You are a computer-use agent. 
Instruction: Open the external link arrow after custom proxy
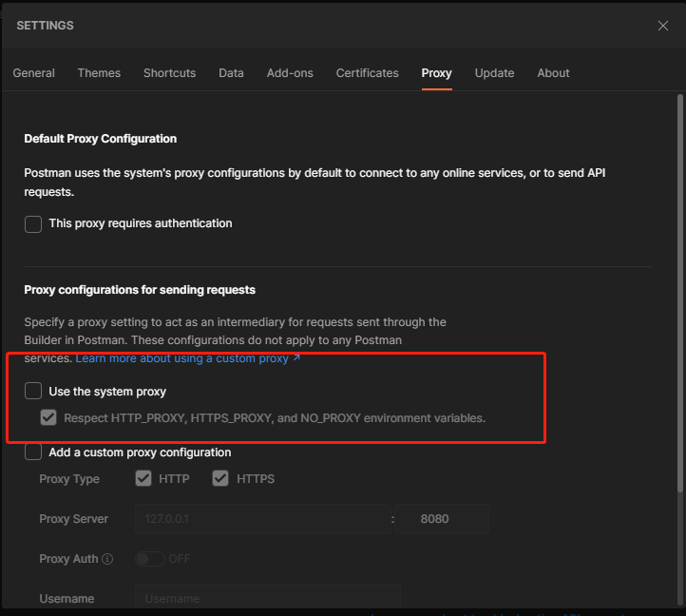[x=296, y=357]
